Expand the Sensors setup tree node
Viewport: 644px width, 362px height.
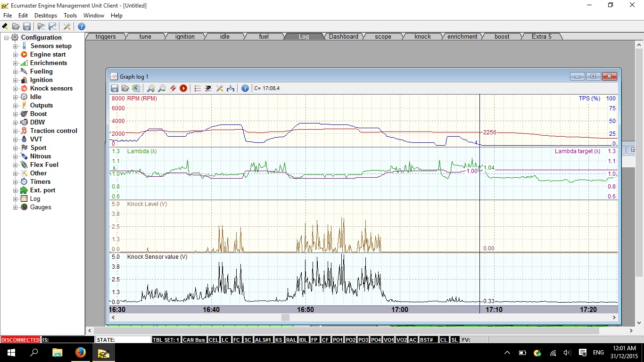(15, 46)
